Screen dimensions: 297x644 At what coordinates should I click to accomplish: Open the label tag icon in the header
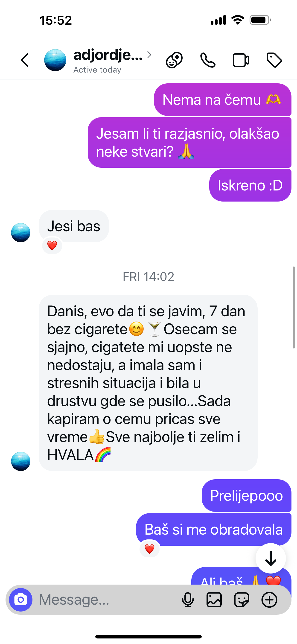tap(274, 60)
